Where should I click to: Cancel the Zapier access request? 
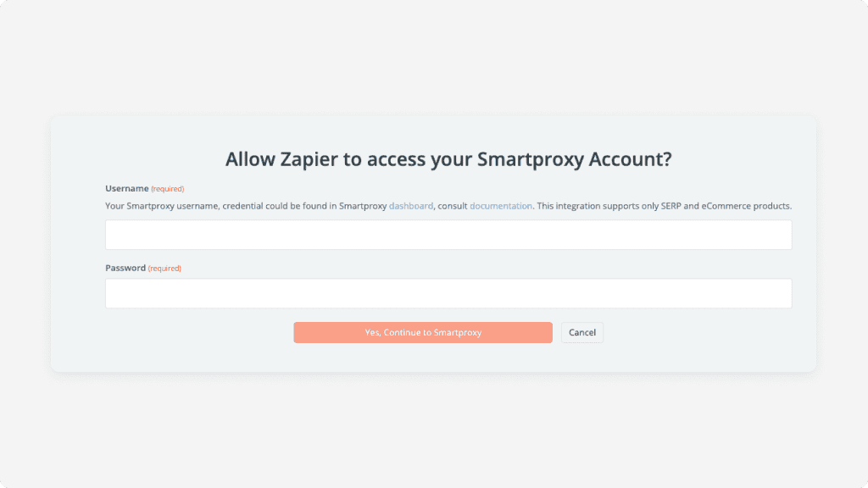click(582, 332)
